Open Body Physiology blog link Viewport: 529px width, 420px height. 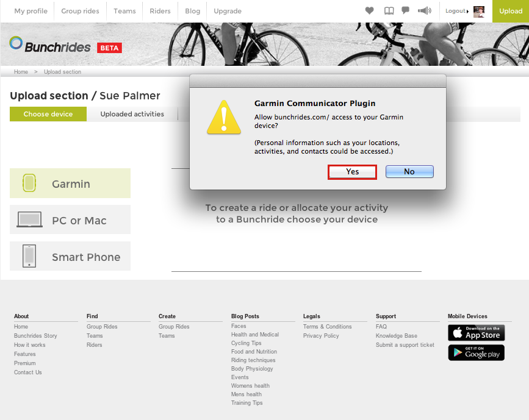[x=252, y=369]
